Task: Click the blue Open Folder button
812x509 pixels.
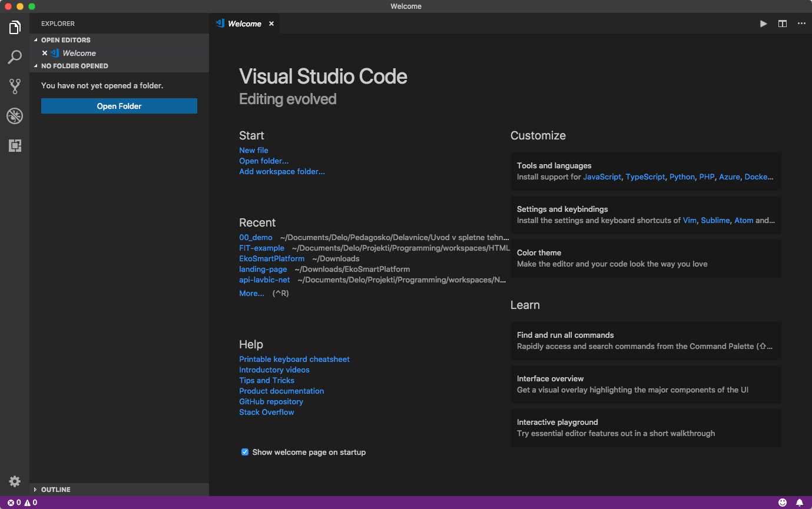Action: (119, 106)
